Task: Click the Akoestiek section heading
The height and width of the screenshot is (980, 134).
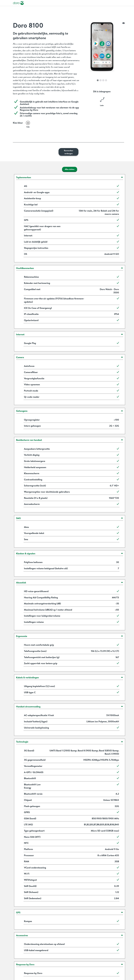Action: [21, 582]
